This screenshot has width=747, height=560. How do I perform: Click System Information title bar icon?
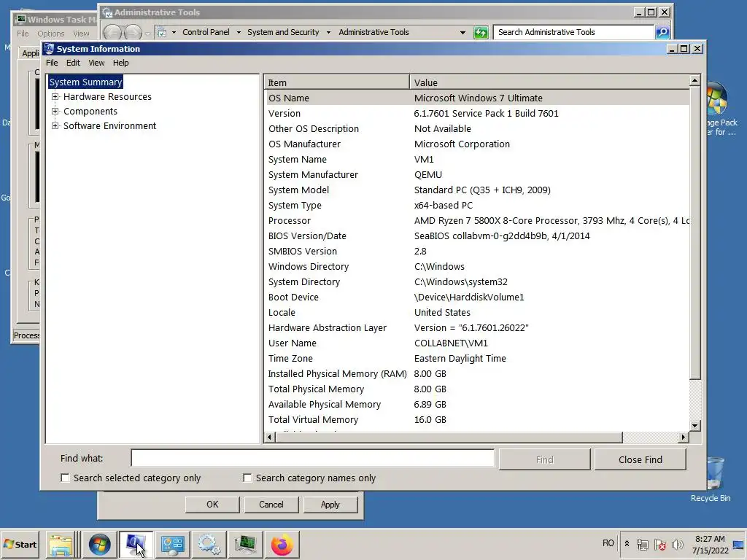click(49, 49)
